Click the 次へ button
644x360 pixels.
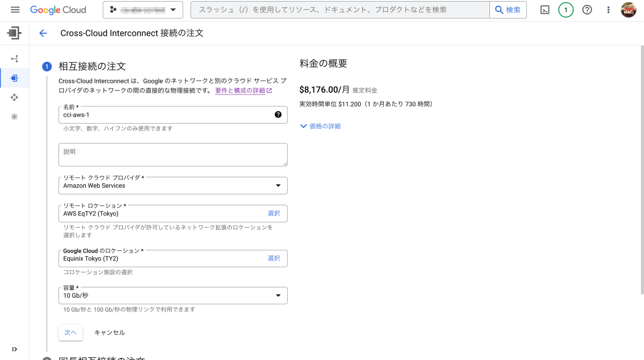(x=70, y=333)
